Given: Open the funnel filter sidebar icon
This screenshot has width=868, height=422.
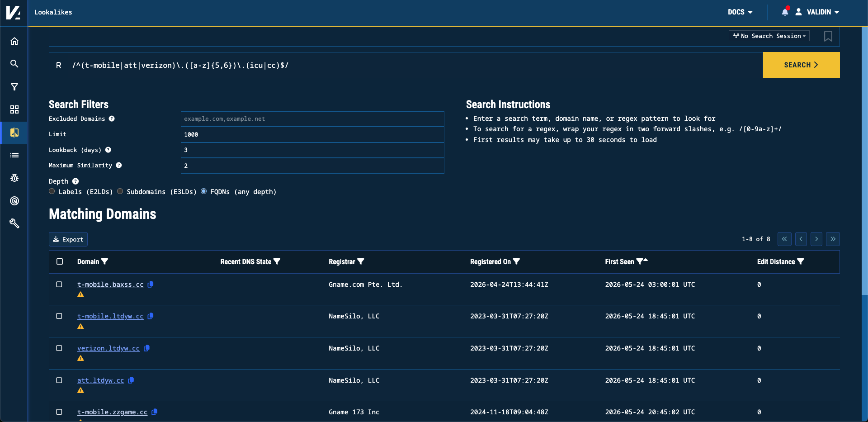Looking at the screenshot, I should (14, 87).
